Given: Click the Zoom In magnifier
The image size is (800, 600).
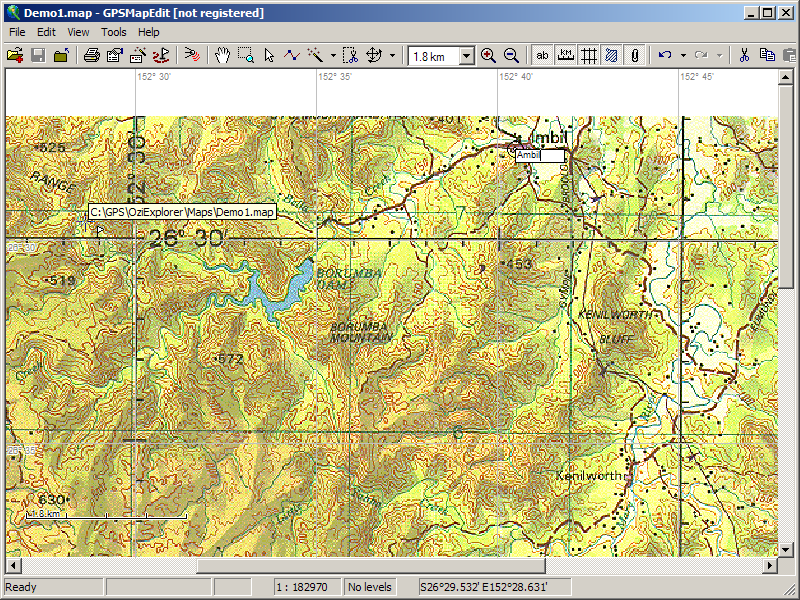Looking at the screenshot, I should [488, 56].
